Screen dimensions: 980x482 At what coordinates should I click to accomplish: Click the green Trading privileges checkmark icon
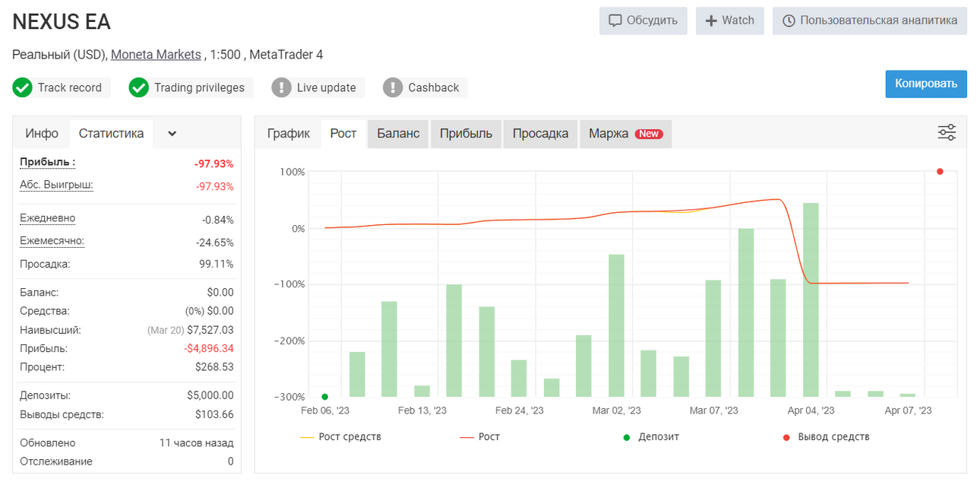point(138,87)
